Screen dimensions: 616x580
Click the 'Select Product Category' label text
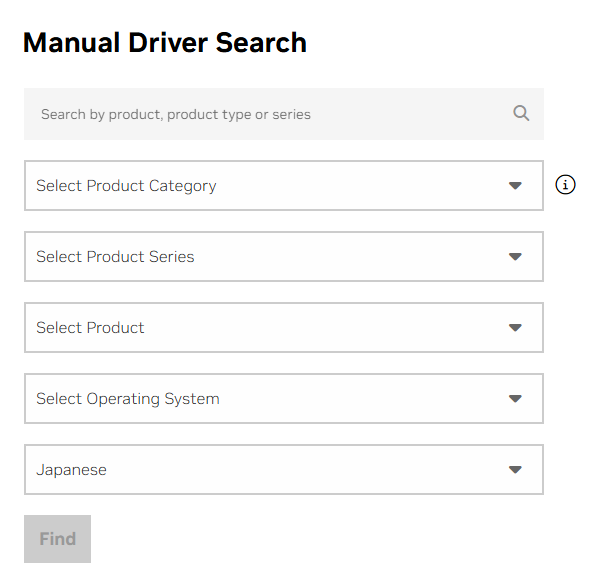(126, 186)
